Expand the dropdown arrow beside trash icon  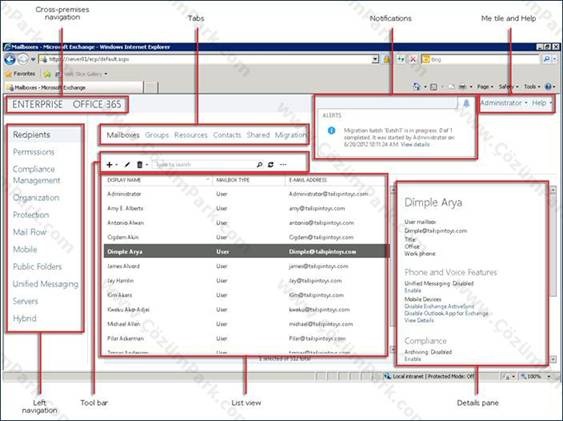pyautogui.click(x=146, y=165)
